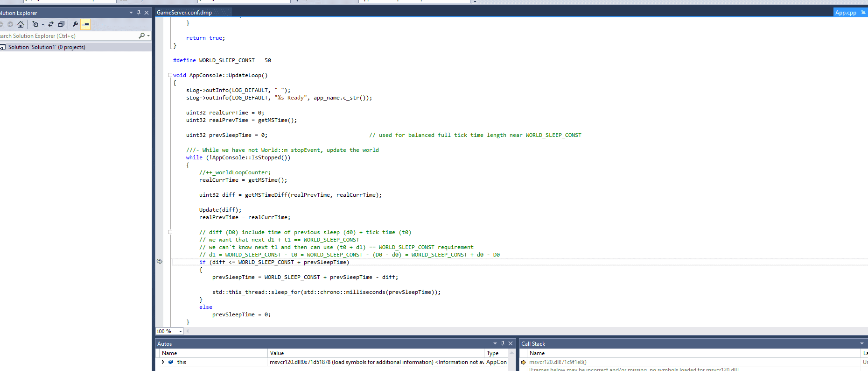Image resolution: width=868 pixels, height=371 pixels.
Task: Collapse the AppConsole::UpdateLoop function outline
Action: click(x=170, y=75)
